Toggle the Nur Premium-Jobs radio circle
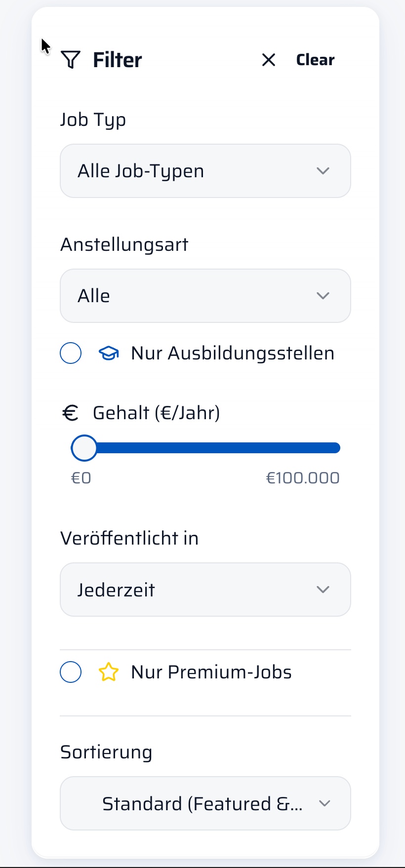The height and width of the screenshot is (868, 405). click(71, 672)
